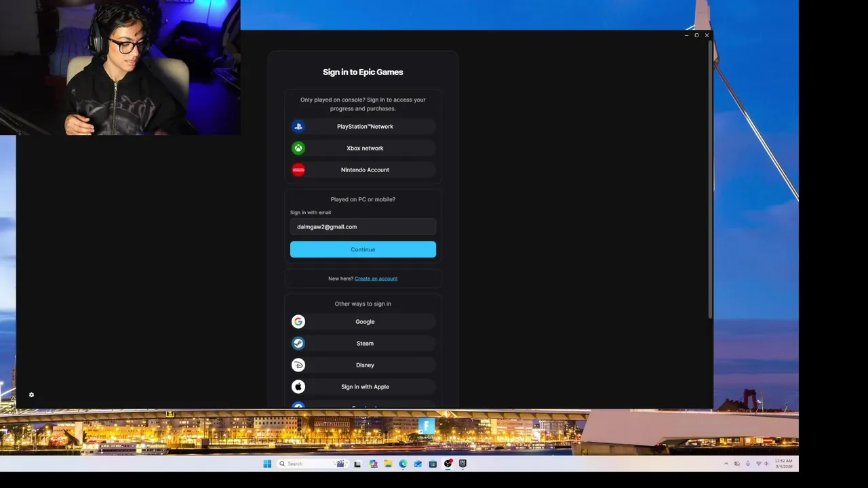Switch to OBS Studio in the taskbar
Image resolution: width=868 pixels, height=488 pixels.
tap(448, 464)
